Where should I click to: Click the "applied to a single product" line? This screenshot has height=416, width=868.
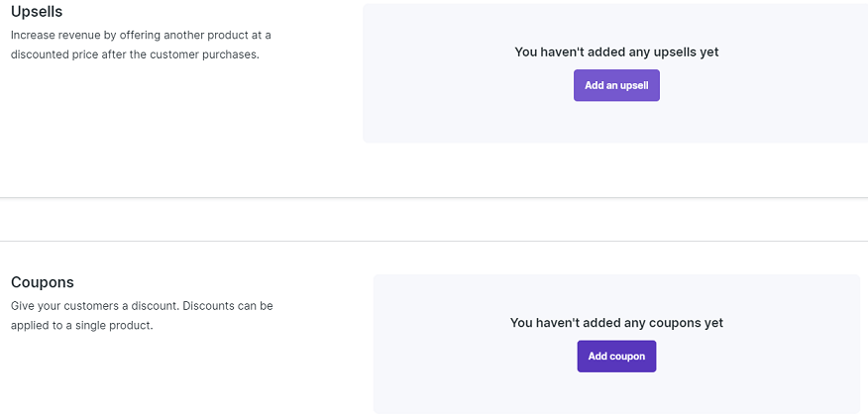tap(82, 325)
